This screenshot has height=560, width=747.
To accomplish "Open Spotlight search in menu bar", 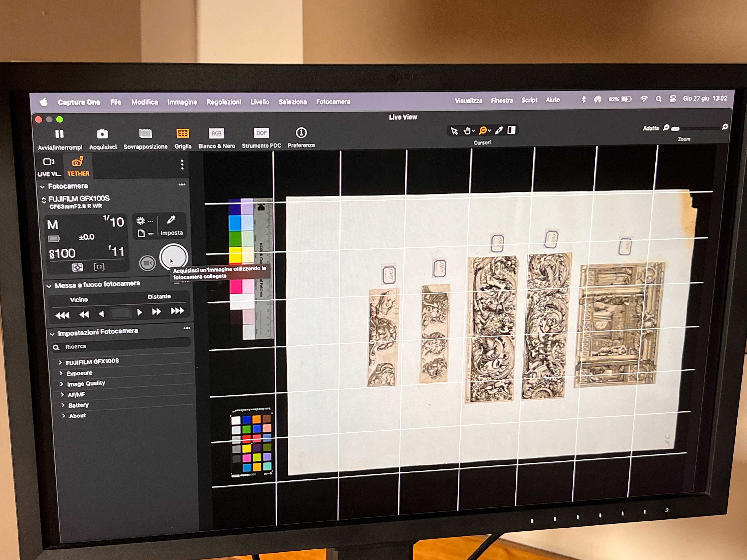I will point(658,99).
